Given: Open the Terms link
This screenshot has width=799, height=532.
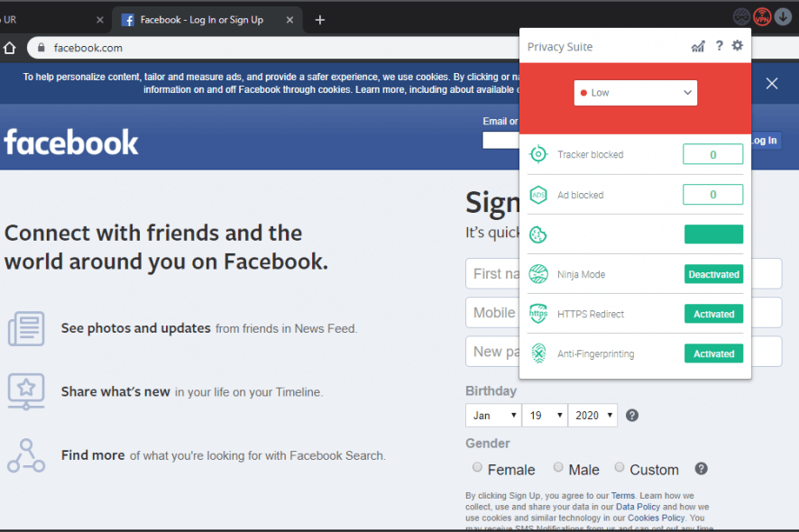Looking at the screenshot, I should (x=622, y=495).
